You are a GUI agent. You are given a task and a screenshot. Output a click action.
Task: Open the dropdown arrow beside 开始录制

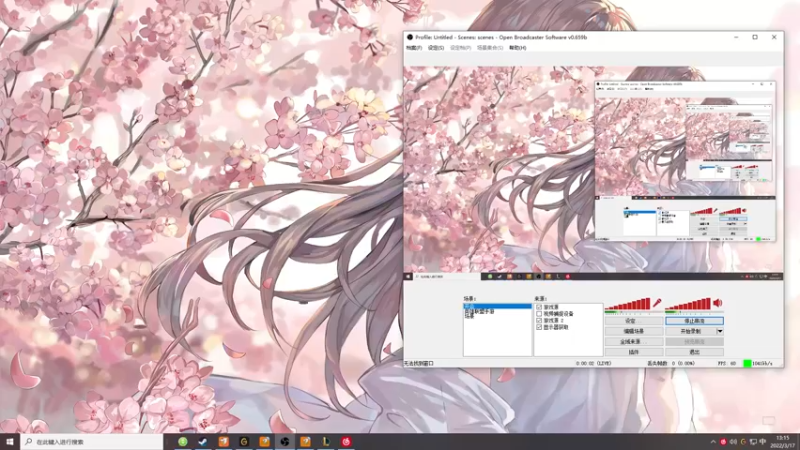(x=720, y=331)
